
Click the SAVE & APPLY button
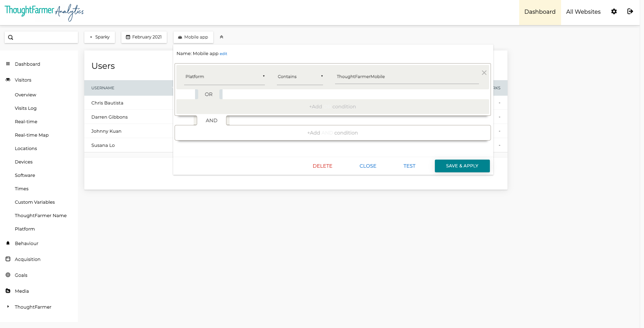462,166
